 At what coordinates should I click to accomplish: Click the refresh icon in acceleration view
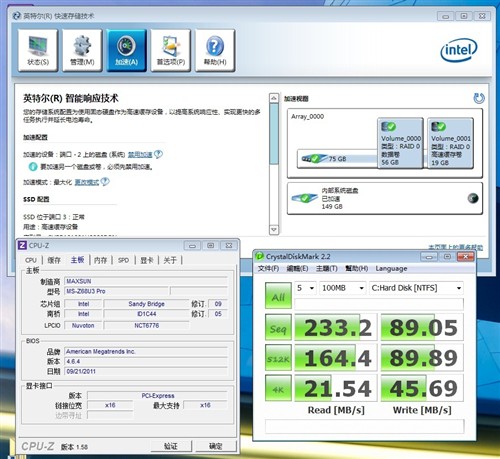click(479, 98)
